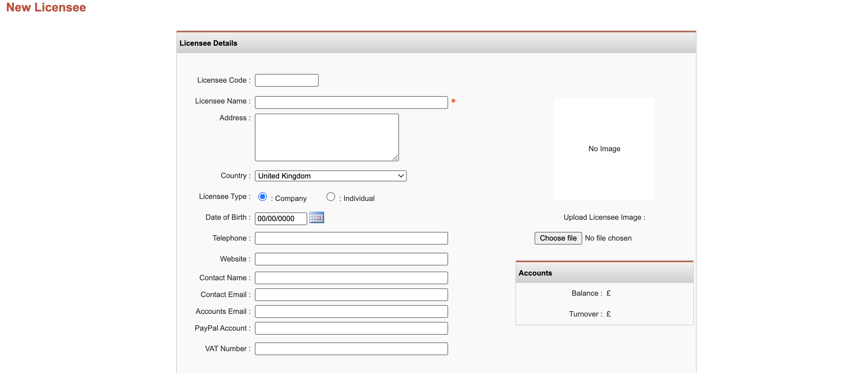Click the ': Individual' label text

point(357,199)
